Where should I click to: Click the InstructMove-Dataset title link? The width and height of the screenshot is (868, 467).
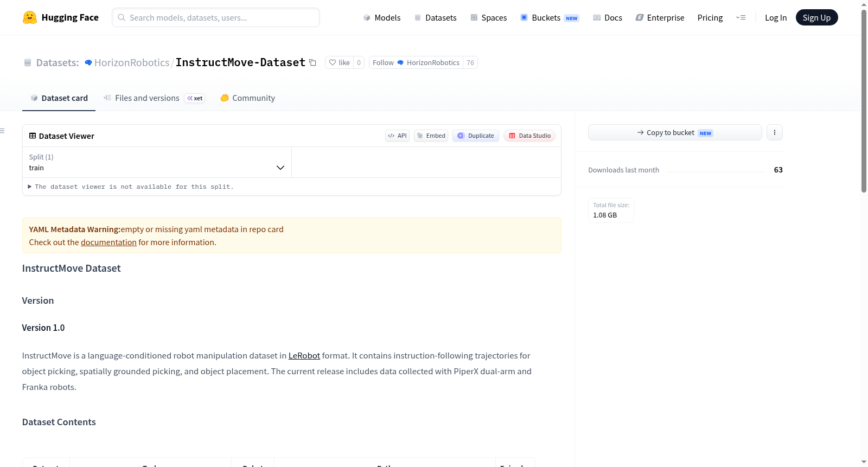[x=240, y=62]
